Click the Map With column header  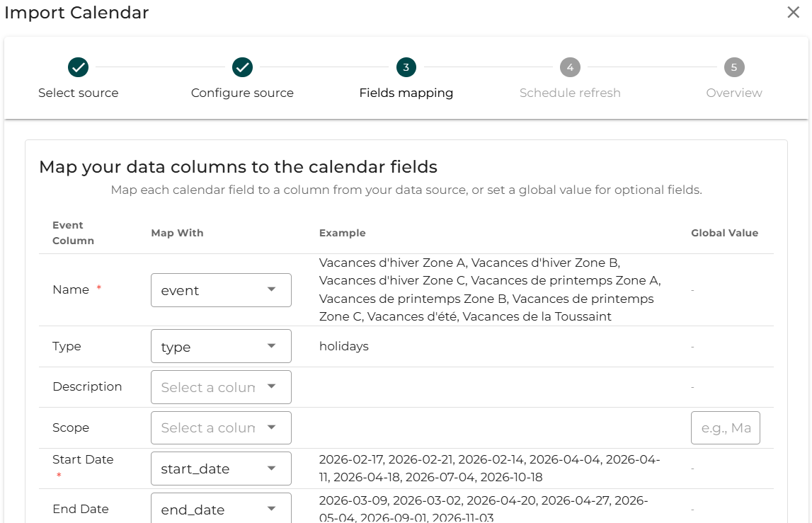(x=177, y=233)
